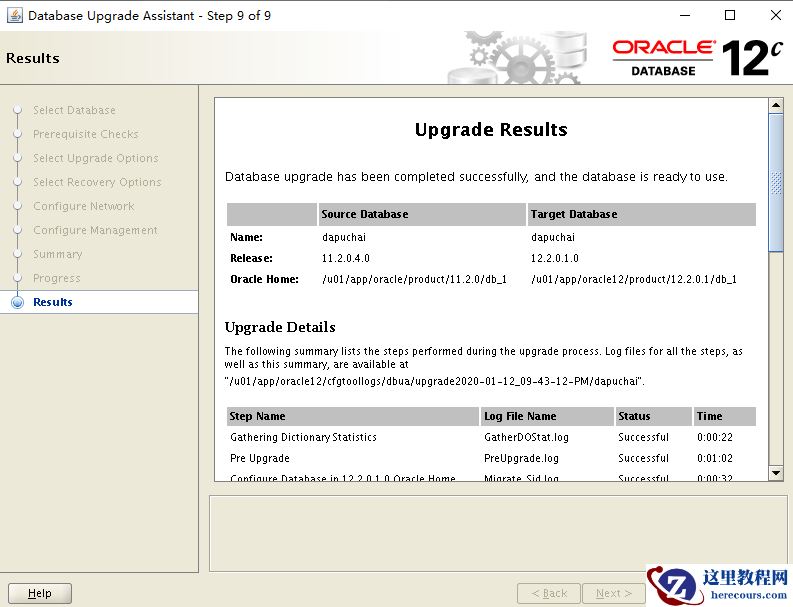Click the 0:01:02 time value

(715, 458)
